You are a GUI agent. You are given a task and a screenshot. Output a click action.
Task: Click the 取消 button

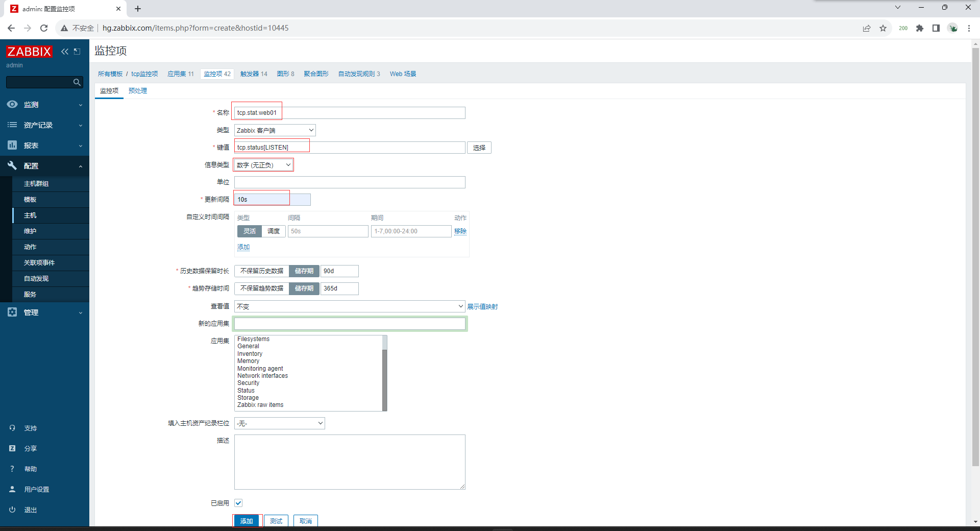click(x=306, y=521)
